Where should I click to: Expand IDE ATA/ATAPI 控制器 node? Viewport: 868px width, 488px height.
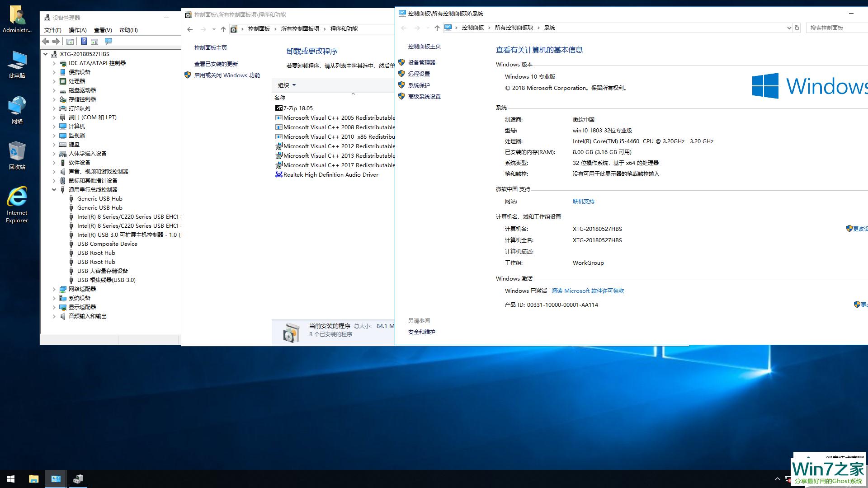point(54,63)
